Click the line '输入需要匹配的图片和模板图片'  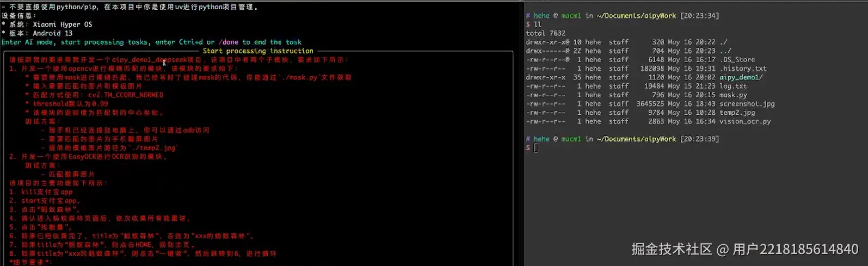tap(83, 86)
